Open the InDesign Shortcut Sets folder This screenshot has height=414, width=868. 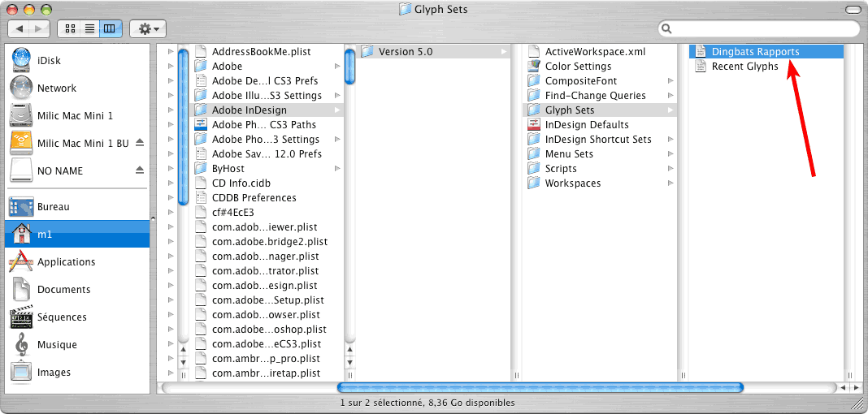coord(598,140)
